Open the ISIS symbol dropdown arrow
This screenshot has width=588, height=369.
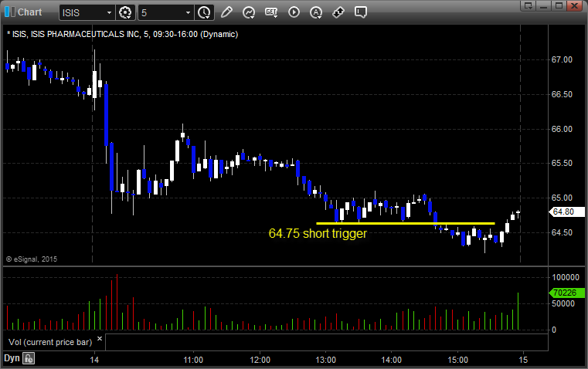point(109,12)
